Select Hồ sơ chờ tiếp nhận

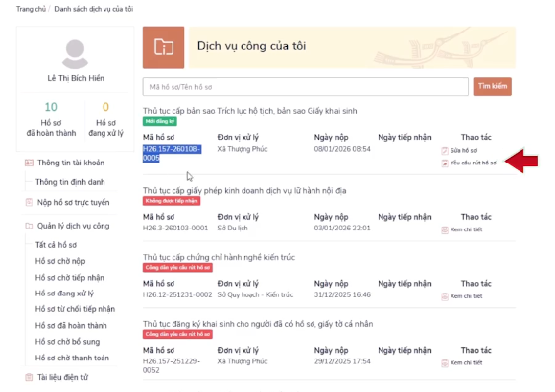click(x=70, y=278)
